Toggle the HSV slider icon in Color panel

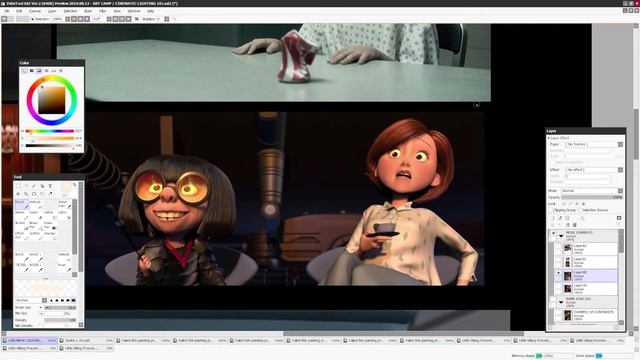[39, 71]
